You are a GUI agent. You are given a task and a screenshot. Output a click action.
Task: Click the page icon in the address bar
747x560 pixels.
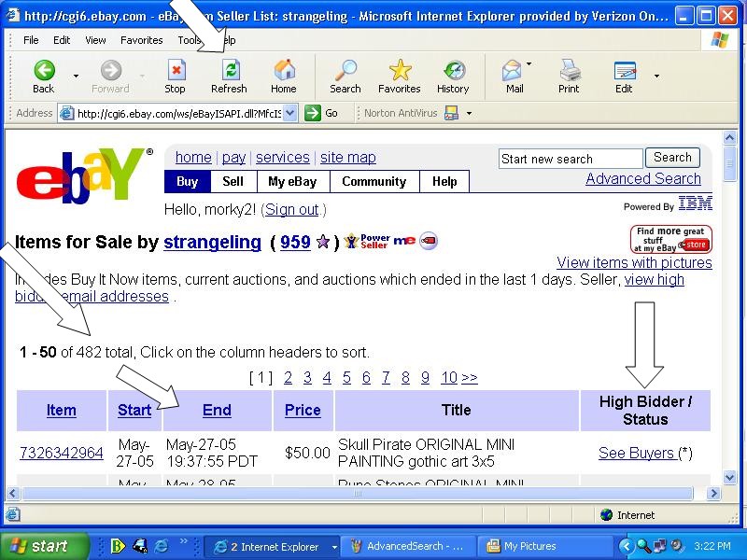tap(67, 113)
